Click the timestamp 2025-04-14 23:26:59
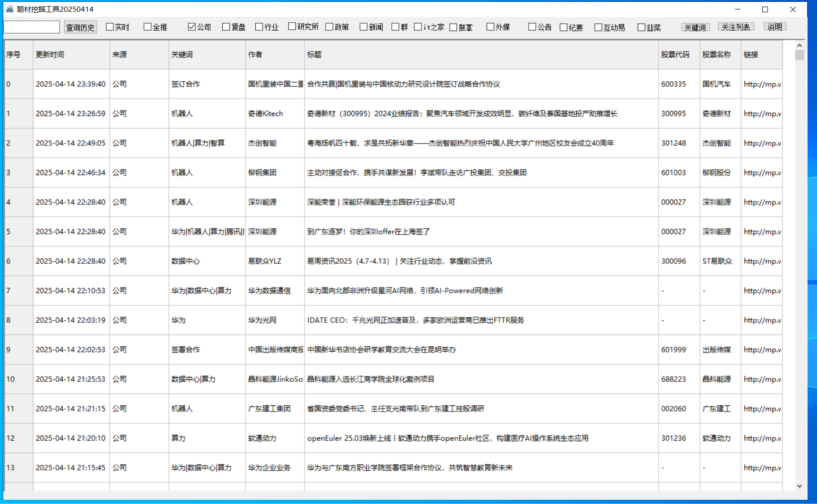 point(70,114)
